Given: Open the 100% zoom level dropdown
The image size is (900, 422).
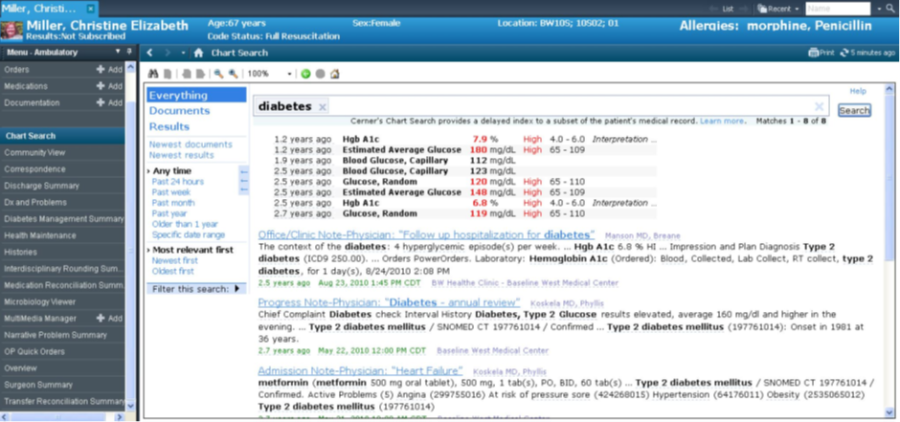Looking at the screenshot, I should 289,74.
